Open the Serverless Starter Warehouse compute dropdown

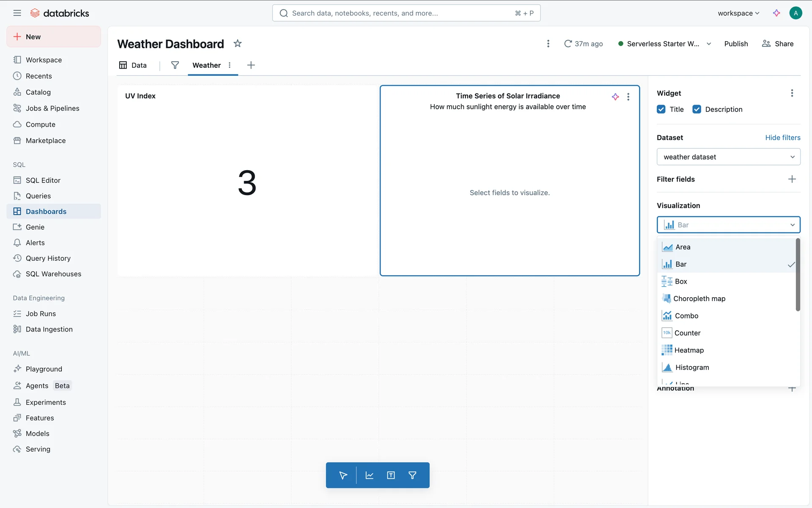click(x=709, y=44)
